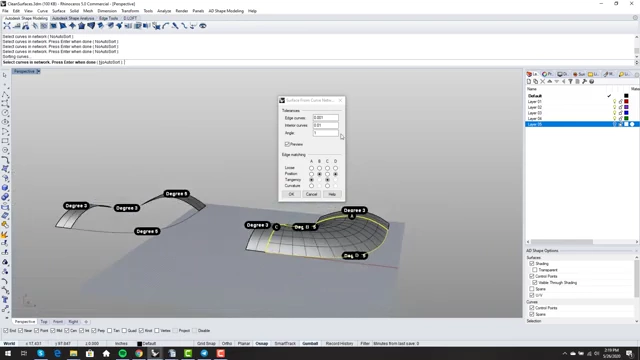The height and width of the screenshot is (360, 640).
Task: Show hidden system tray icons chevron
Action: pos(565,353)
